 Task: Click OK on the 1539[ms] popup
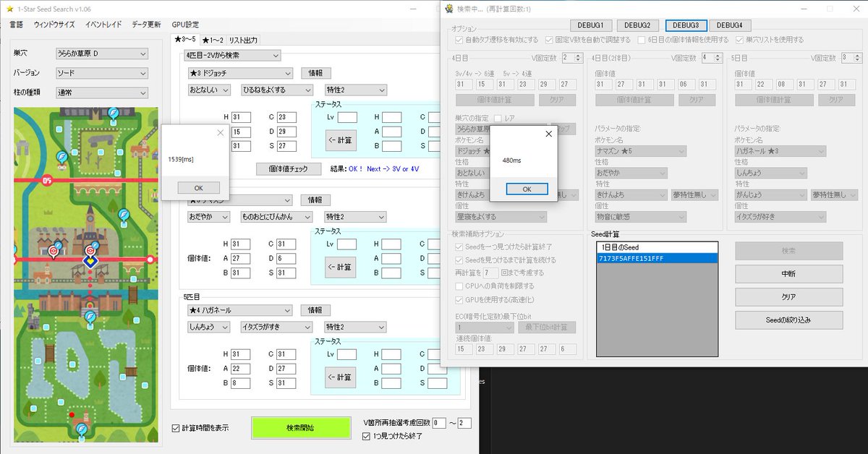199,188
